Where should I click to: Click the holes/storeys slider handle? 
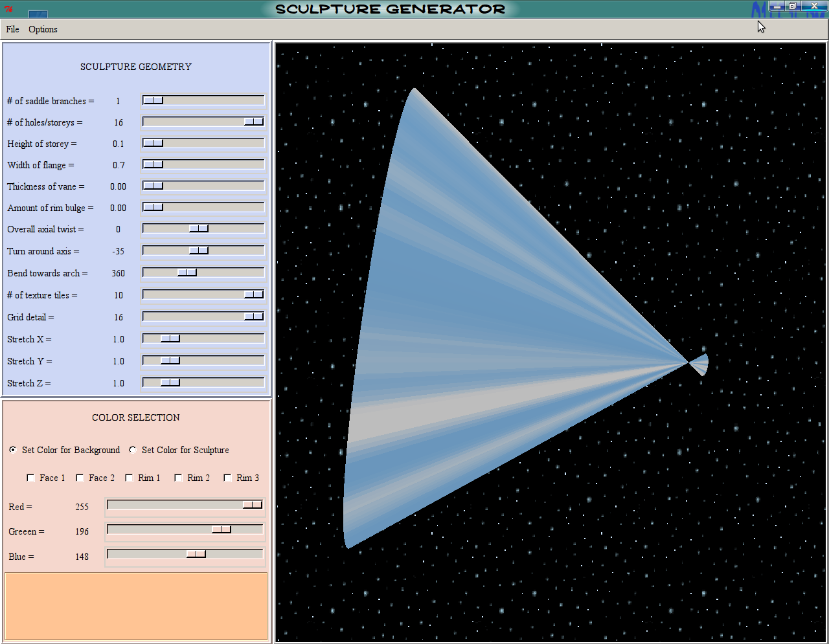click(254, 122)
